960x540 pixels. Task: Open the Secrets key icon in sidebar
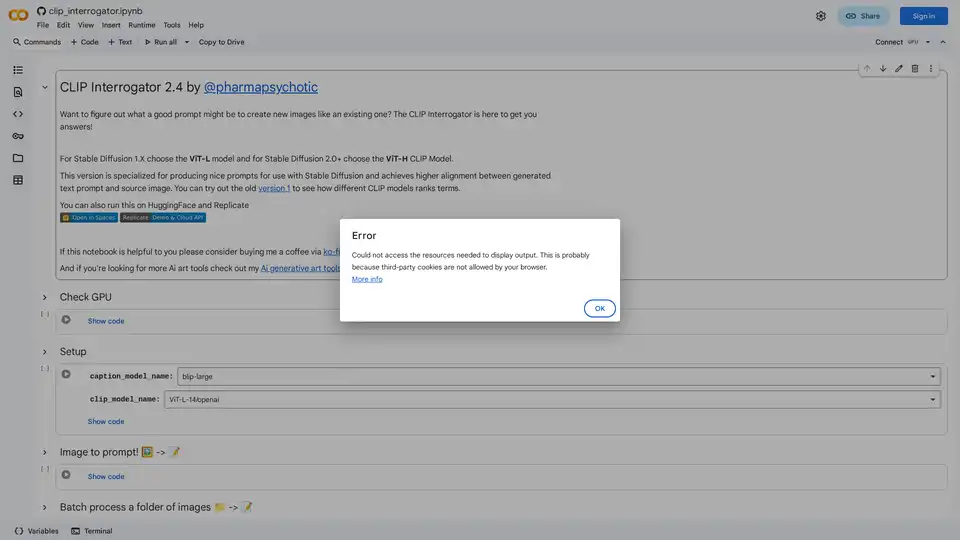18,136
